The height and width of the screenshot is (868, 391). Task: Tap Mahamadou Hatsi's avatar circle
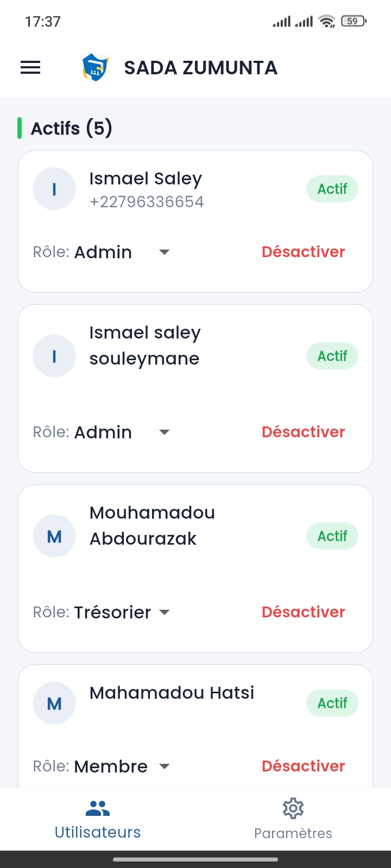(54, 704)
